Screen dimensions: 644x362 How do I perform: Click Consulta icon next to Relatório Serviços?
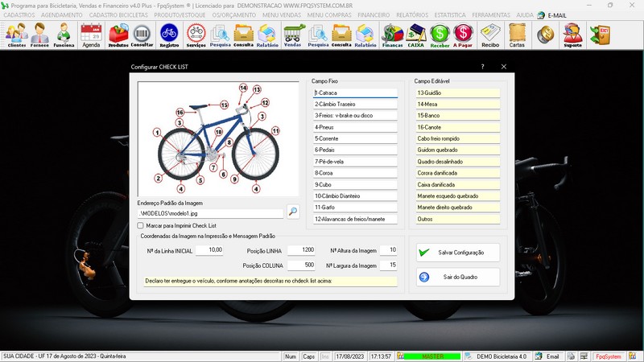pos(244,35)
